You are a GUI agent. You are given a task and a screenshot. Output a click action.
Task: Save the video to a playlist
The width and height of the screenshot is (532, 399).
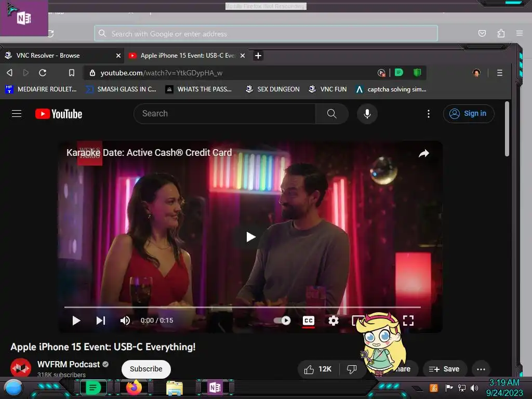[445, 369]
